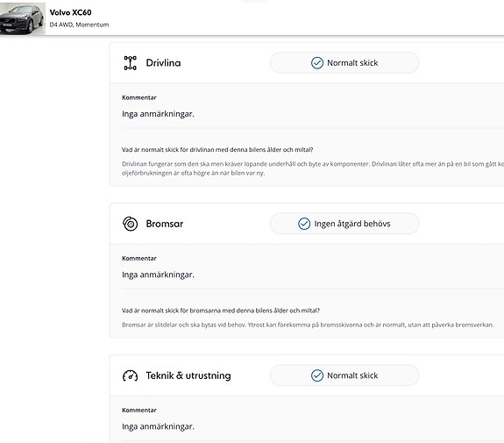Click the checkmark in Teknik & utrustning status

[x=317, y=375]
